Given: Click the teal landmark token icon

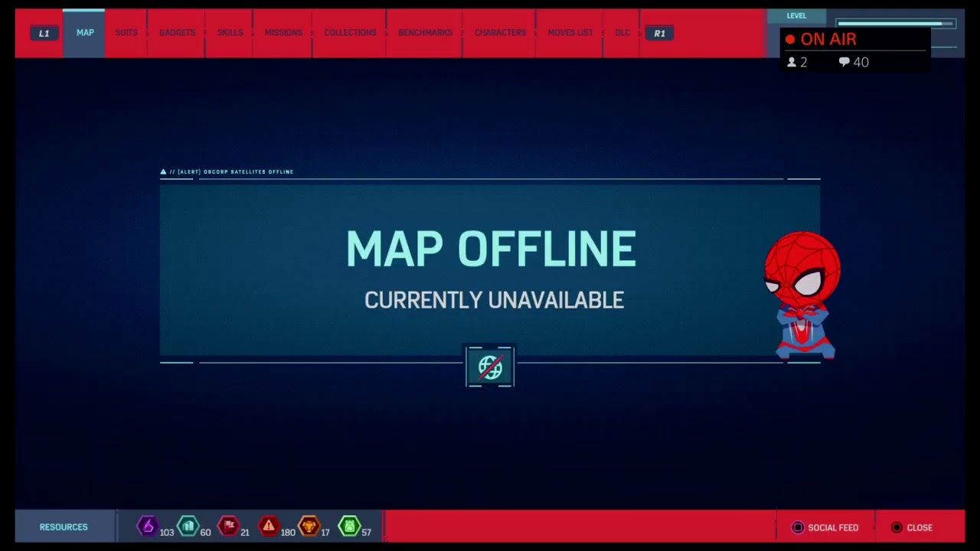Looking at the screenshot, I should (188, 527).
